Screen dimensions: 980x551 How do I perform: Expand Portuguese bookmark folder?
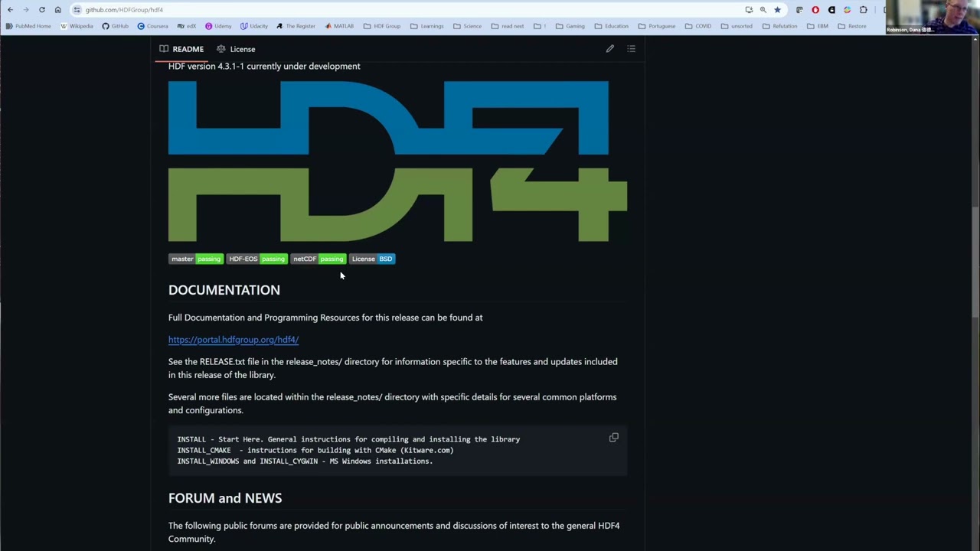[x=657, y=26]
